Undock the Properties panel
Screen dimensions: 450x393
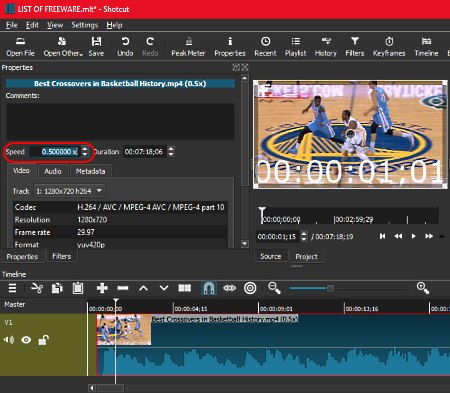236,67
